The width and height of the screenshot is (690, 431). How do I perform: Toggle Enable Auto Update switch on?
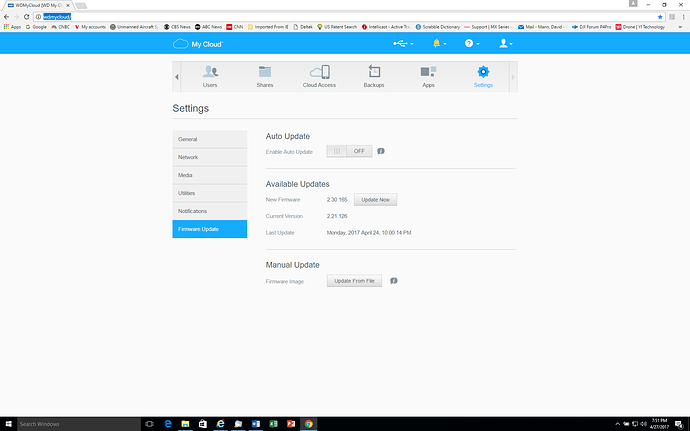click(x=349, y=151)
